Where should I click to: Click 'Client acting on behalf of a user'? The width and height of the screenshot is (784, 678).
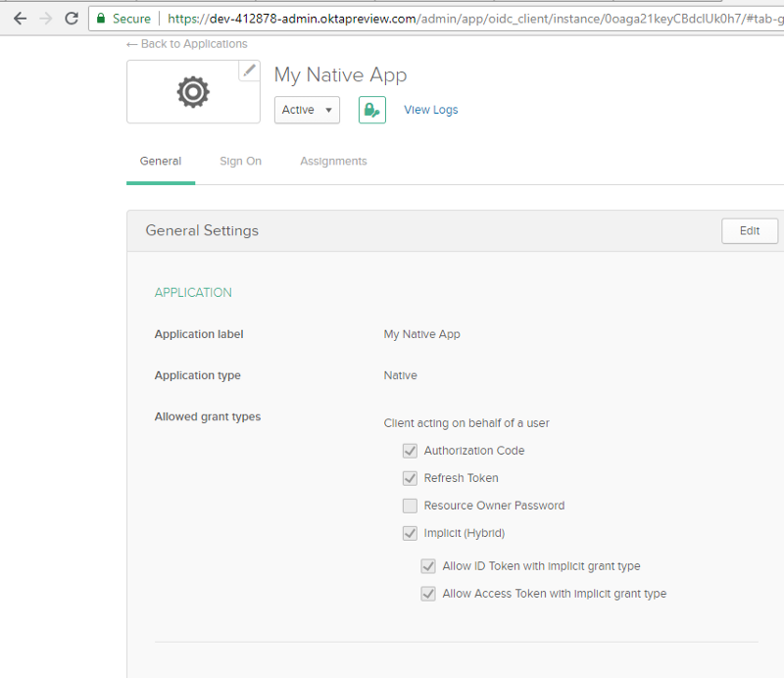[x=466, y=423]
